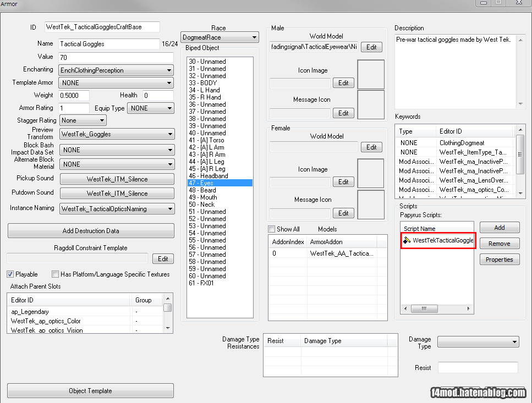Select ap_Legendary in Attach Parent Slots
Screen dimensions: 532x403
85,312
